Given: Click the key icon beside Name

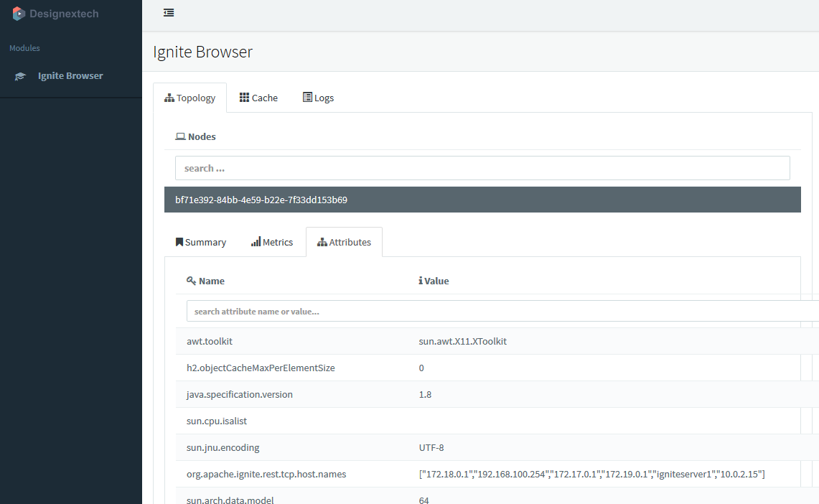Looking at the screenshot, I should point(191,281).
